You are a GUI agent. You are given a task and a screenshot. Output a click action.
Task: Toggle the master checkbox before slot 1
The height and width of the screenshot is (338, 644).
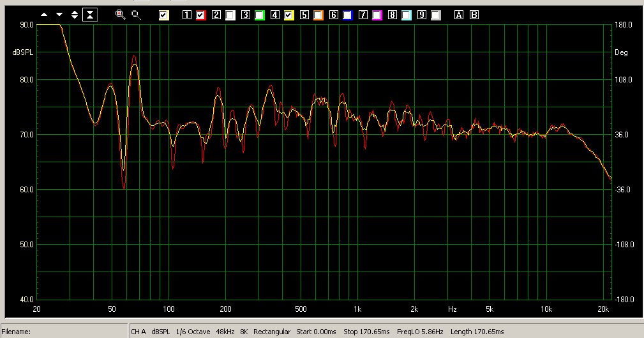164,15
